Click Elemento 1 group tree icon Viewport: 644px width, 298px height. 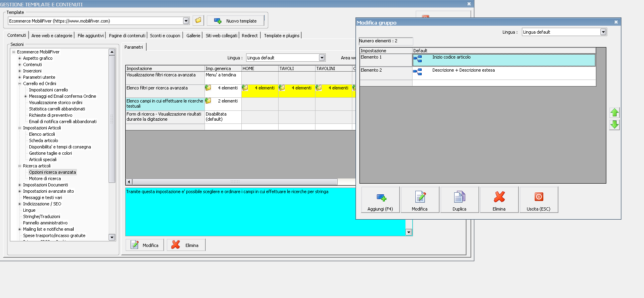(417, 59)
